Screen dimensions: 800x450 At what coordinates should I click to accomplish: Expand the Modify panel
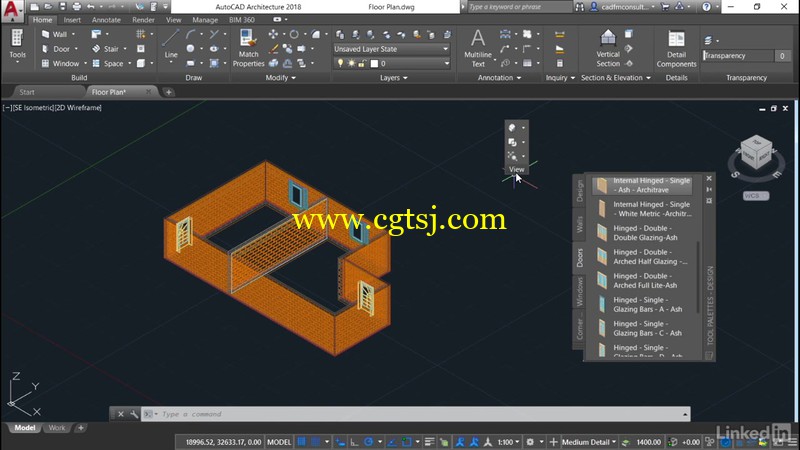281,78
